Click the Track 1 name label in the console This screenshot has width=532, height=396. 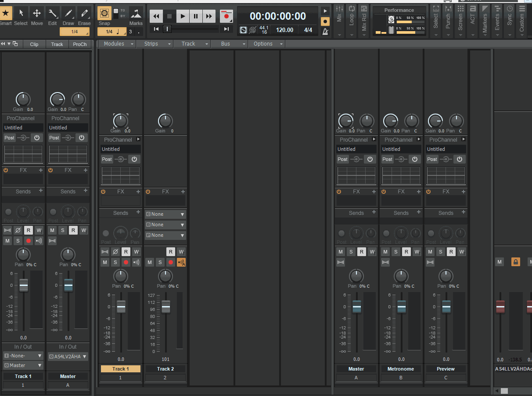pyautogui.click(x=121, y=369)
